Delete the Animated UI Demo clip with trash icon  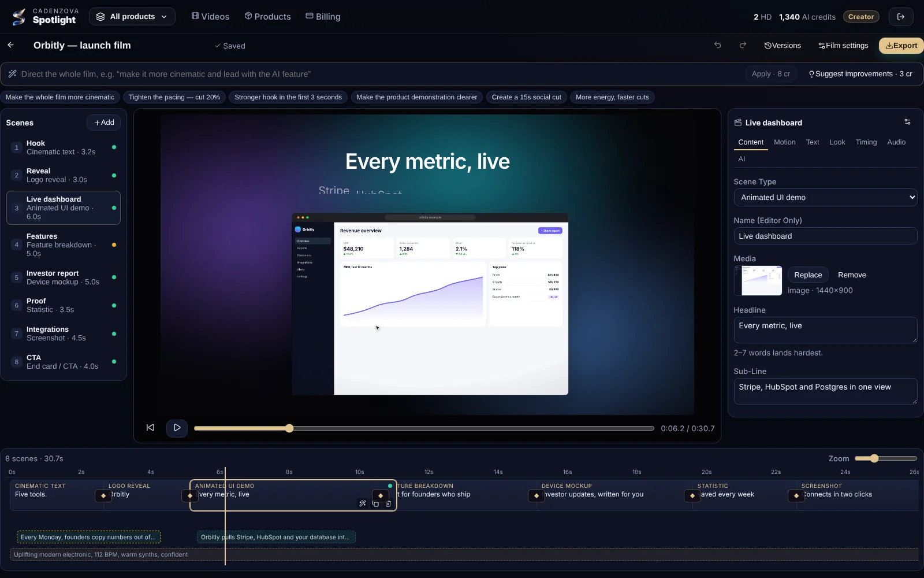[388, 504]
